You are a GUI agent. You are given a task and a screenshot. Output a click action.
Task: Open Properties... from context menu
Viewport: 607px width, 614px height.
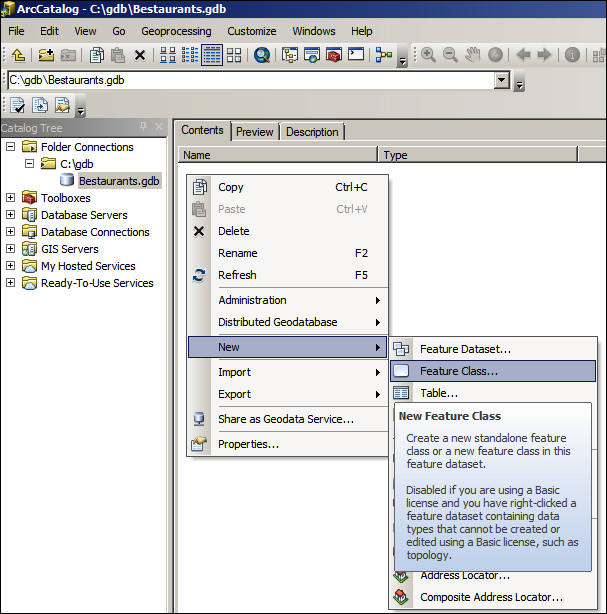click(288, 444)
